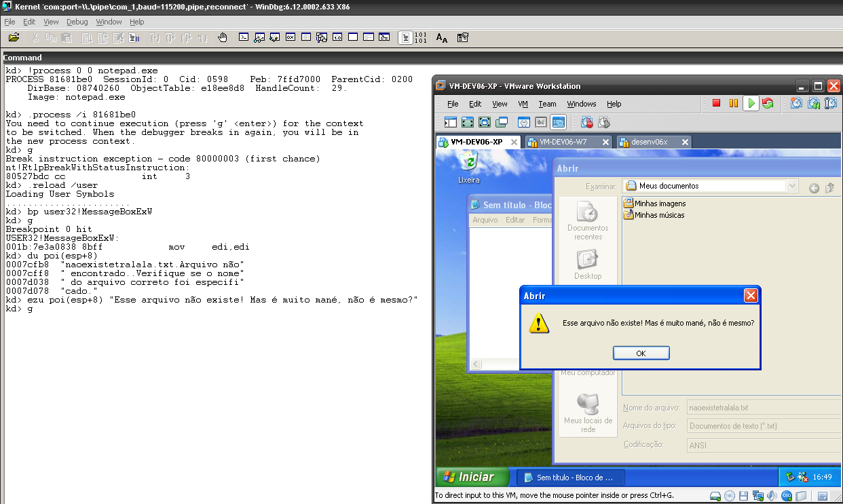
Task: Open the Font (AA) icon in WinDbg
Action: pyautogui.click(x=442, y=38)
